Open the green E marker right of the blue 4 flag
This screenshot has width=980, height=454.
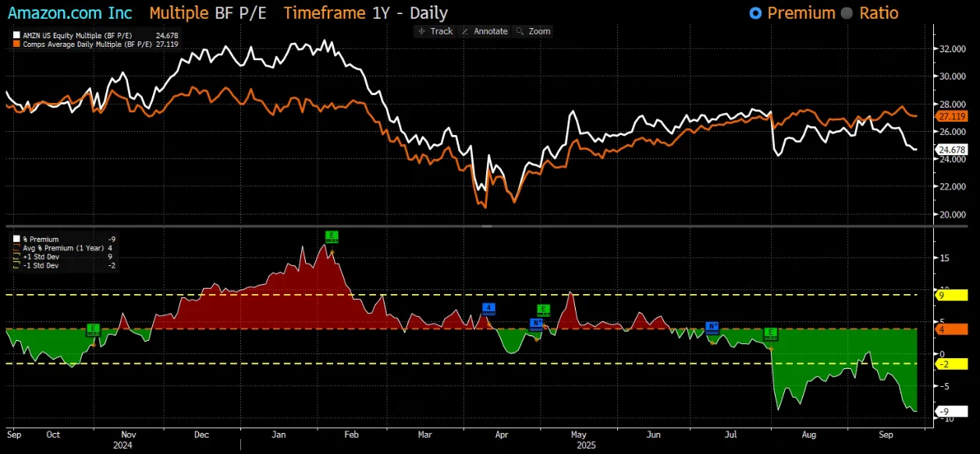pos(544,310)
